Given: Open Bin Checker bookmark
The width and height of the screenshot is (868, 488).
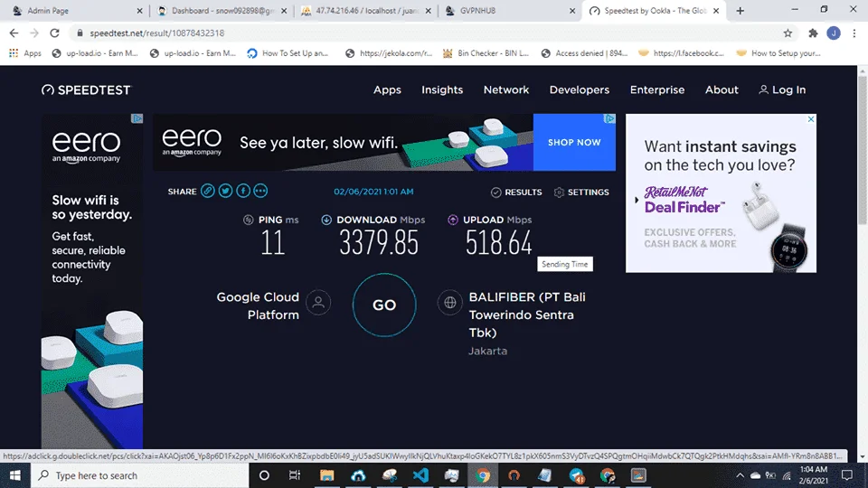Looking at the screenshot, I should click(486, 53).
